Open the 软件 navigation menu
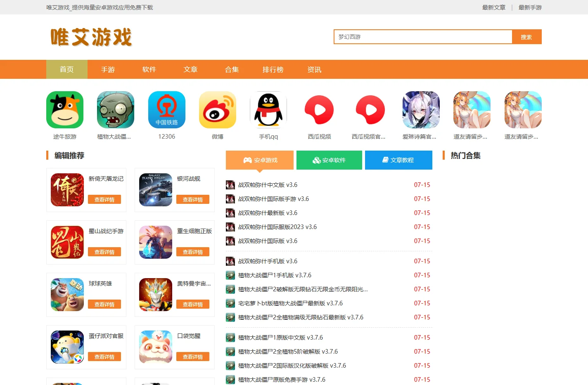Screen dimensions: 588x385 (x=149, y=69)
